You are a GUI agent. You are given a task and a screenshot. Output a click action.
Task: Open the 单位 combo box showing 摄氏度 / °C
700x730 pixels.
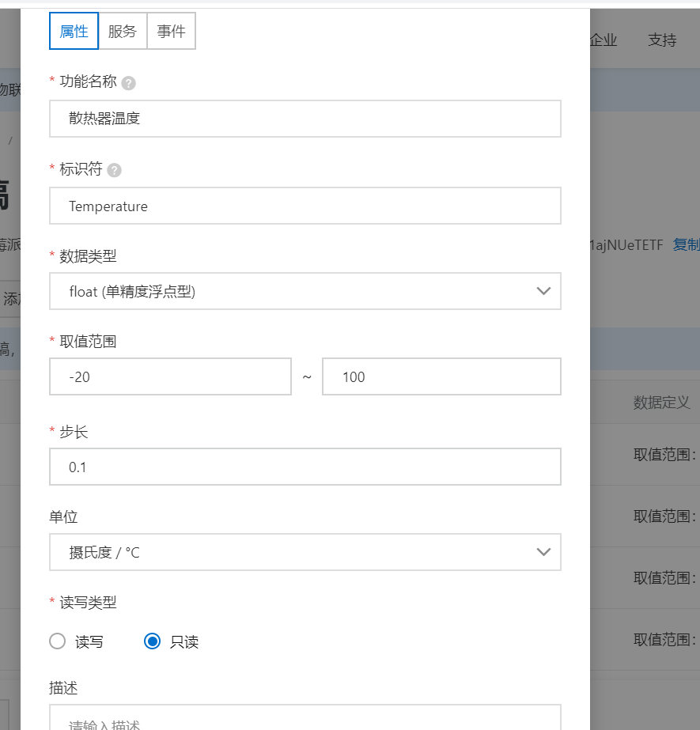coord(305,552)
